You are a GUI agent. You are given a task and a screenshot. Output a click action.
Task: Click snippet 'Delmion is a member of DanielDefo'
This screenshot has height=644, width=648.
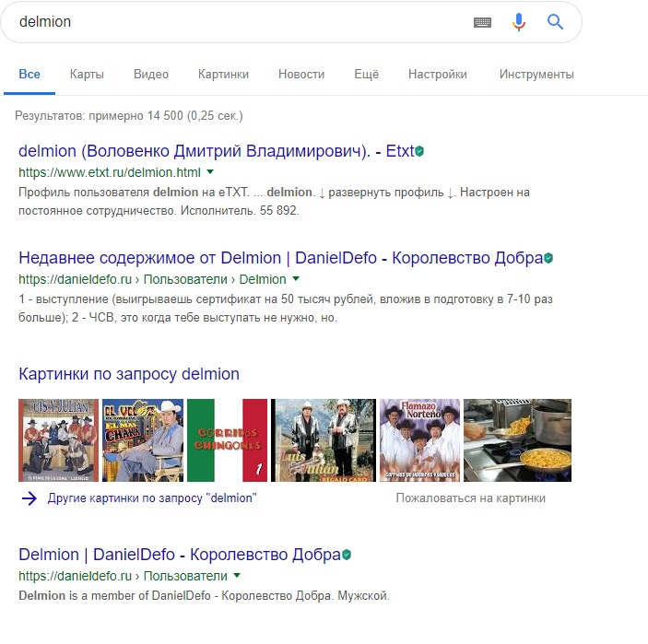coord(114,596)
